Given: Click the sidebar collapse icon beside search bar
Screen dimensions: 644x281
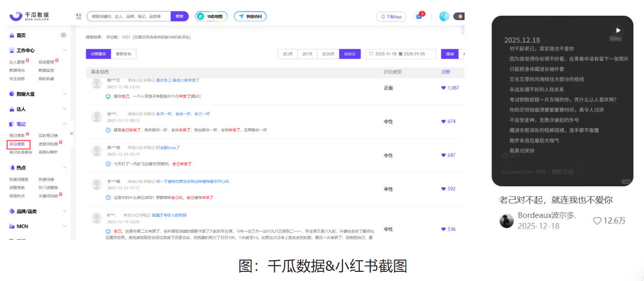Looking at the screenshot, I should pos(79,16).
